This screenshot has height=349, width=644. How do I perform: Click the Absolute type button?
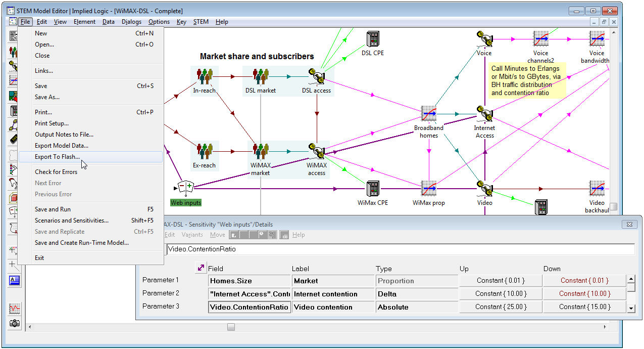click(x=417, y=307)
